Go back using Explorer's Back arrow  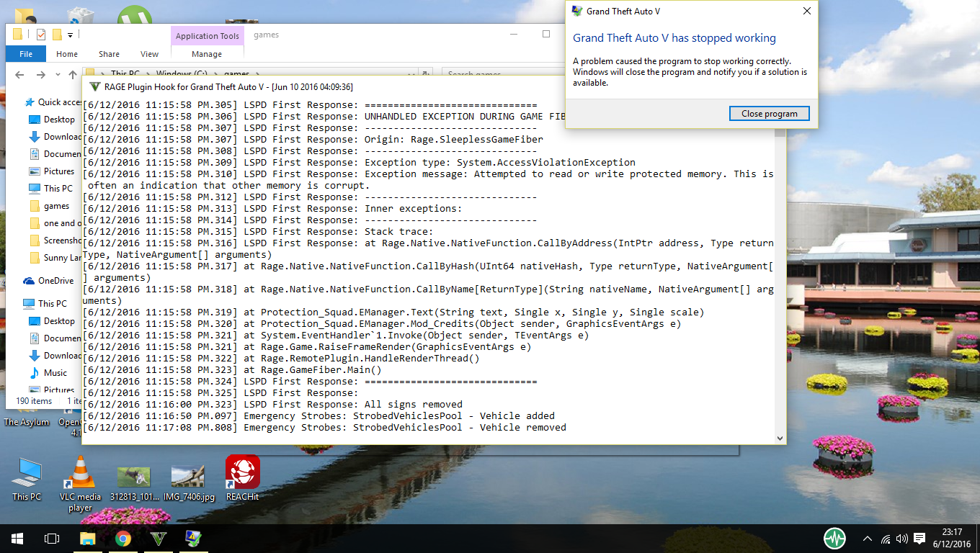click(19, 75)
